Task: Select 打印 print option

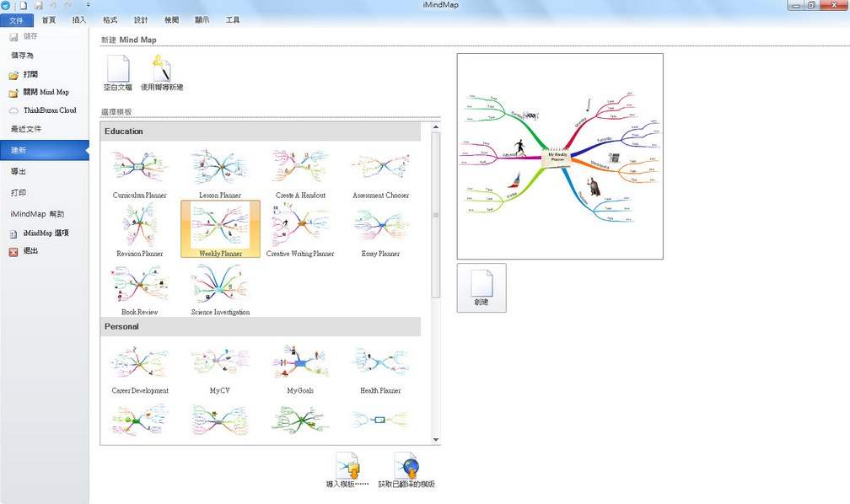Action: [x=19, y=192]
